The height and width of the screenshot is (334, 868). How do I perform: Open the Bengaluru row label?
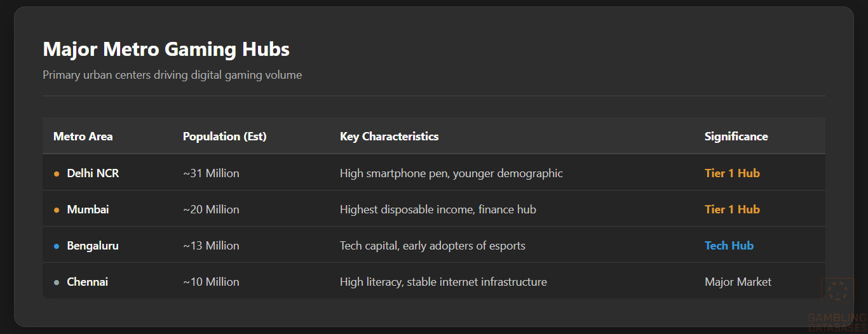coord(93,246)
